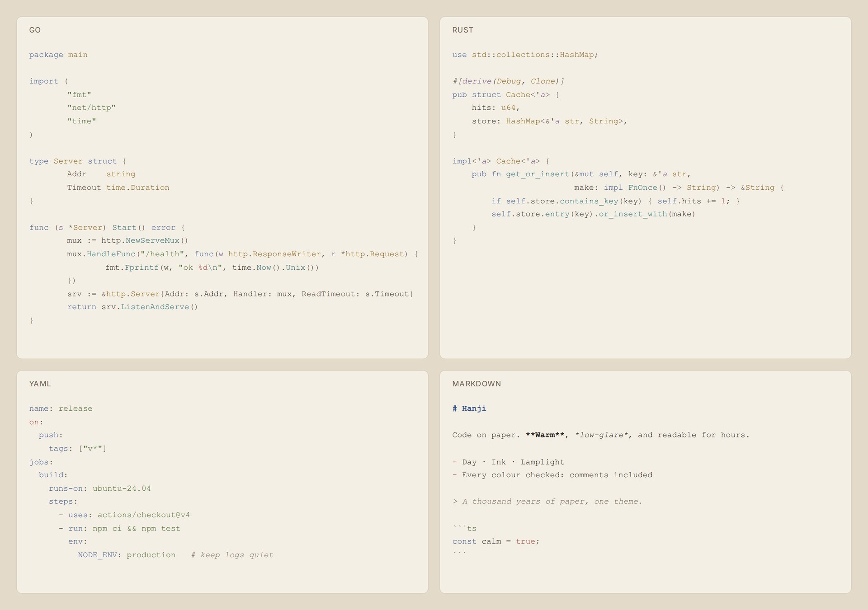Click 'return srv.ListenAndServe()' line
Viewport: 868px width, 610px height.
click(132, 307)
